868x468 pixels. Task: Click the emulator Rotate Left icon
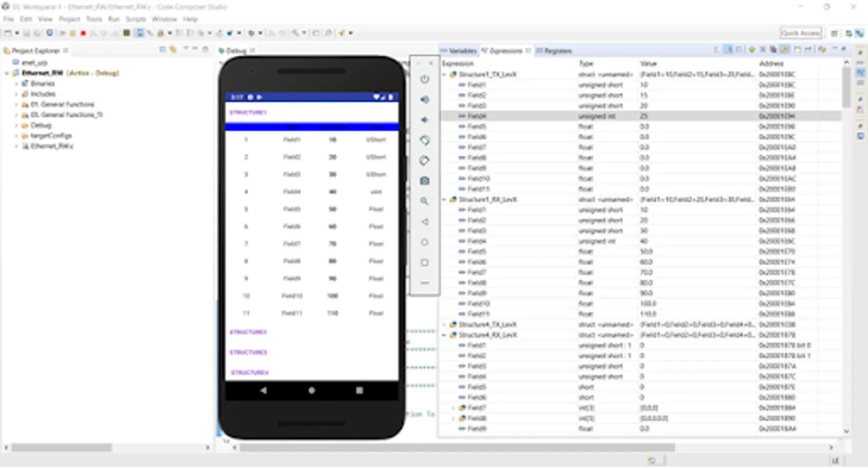point(425,140)
